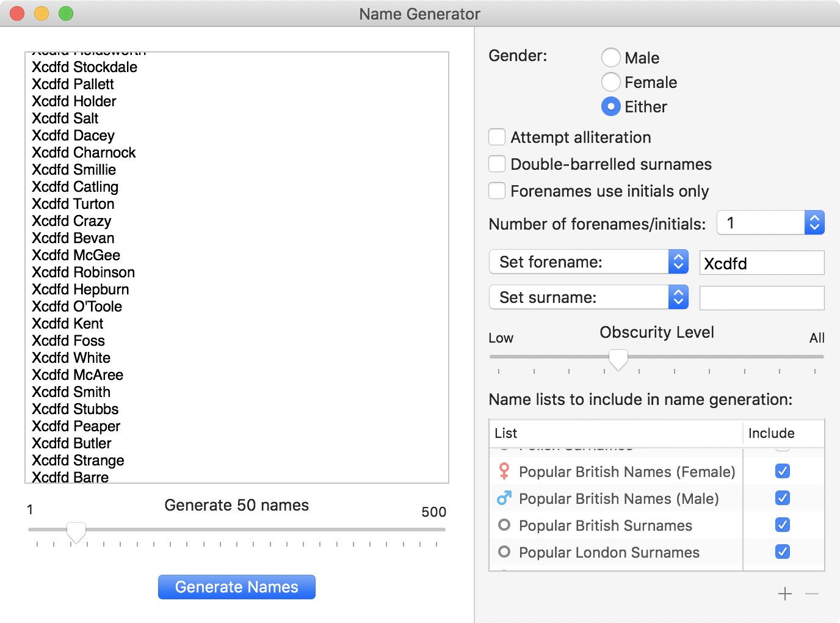Uncheck Include for Popular London Surnames
840x623 pixels.
pyautogui.click(x=782, y=552)
